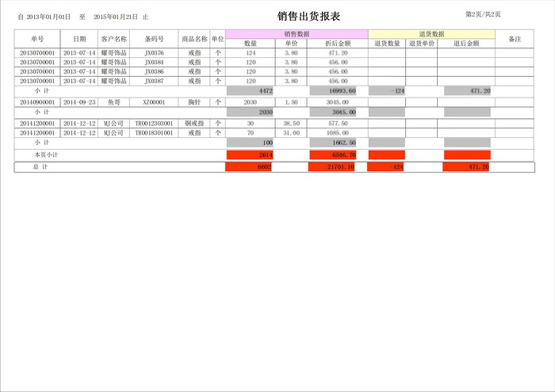Click the grey subtotal amount 1662.50
The image size is (555, 392).
(333, 143)
